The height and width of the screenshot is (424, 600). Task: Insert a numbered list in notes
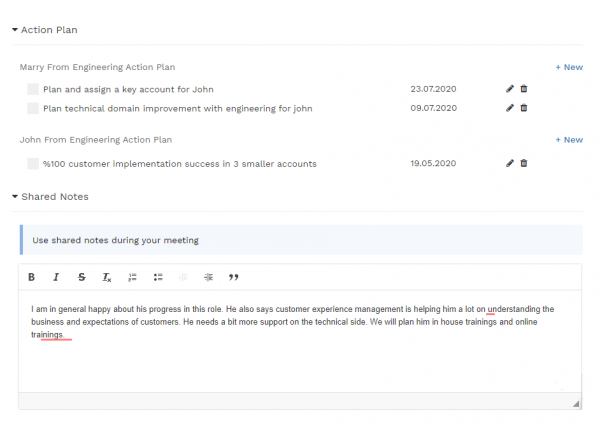132,277
